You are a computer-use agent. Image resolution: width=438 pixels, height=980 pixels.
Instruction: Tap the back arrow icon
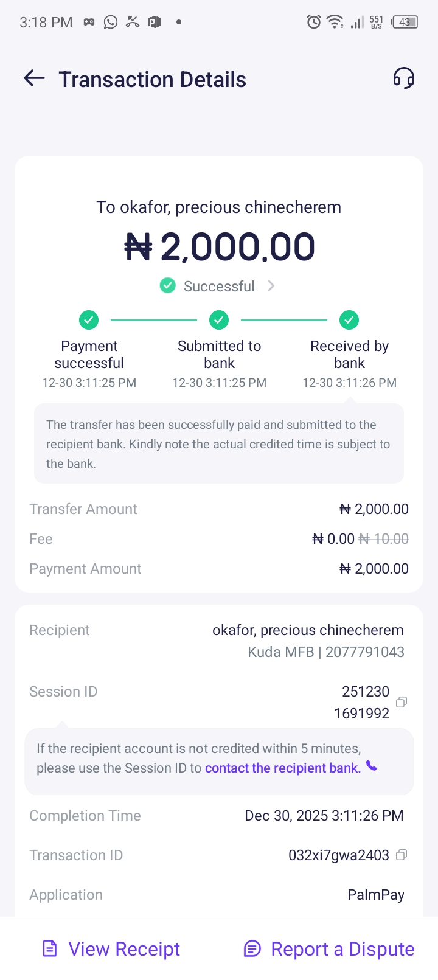tap(34, 78)
